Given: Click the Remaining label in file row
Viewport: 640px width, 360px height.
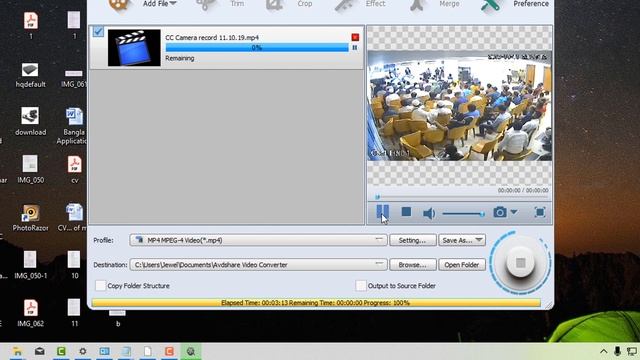Looking at the screenshot, I should (180, 58).
